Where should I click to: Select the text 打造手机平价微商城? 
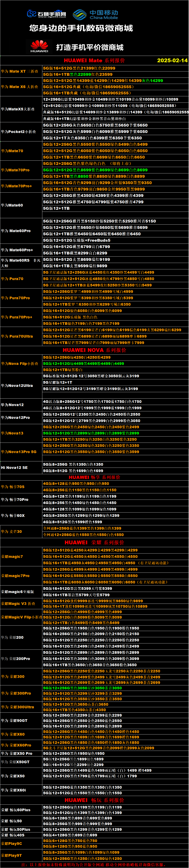[x=90, y=48]
